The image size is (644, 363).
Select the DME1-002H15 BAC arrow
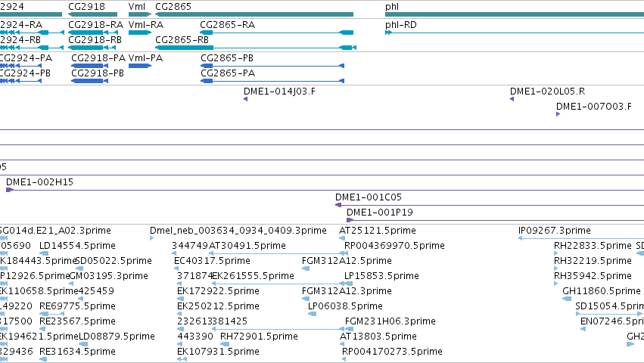pos(10,190)
